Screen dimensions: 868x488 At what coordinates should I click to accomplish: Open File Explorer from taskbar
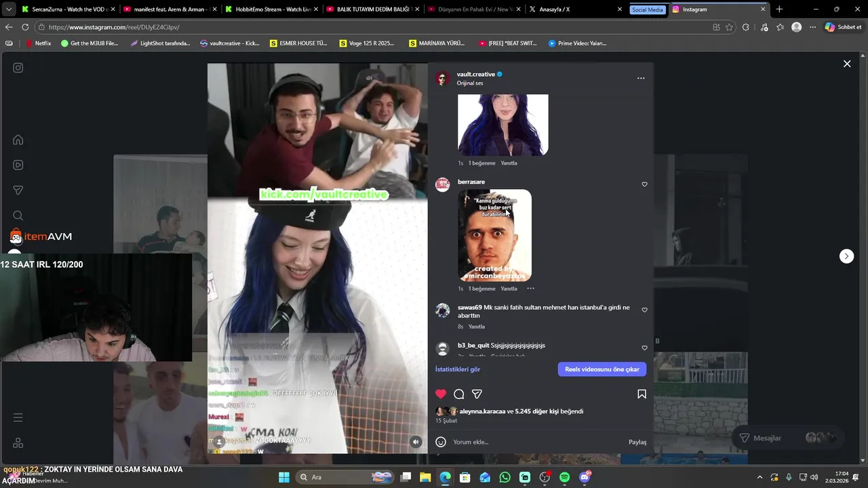(425, 477)
